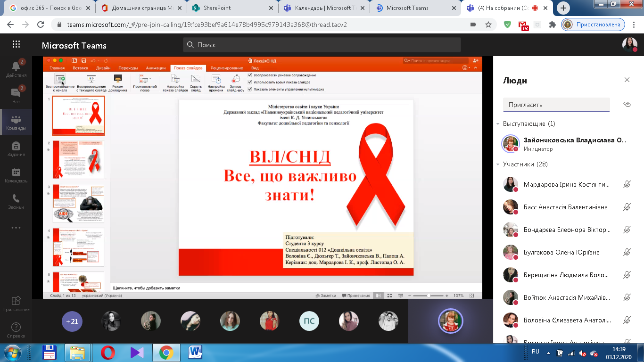Viewport: 644px width, 362px height.
Task: Open a new Chrome tab
Action: [564, 8]
